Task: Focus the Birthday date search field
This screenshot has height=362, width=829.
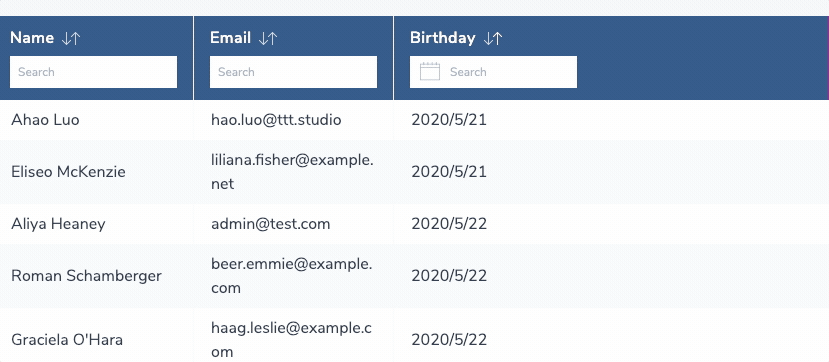Action: tap(493, 72)
